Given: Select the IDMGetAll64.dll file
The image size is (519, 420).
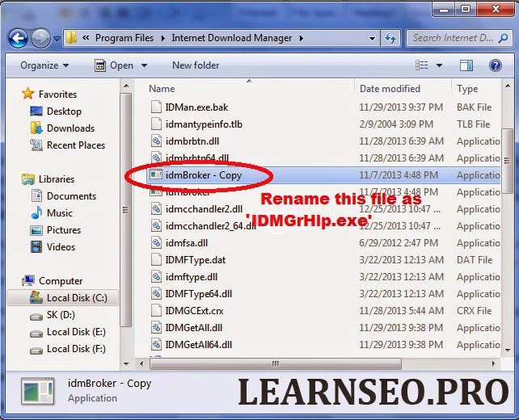Looking at the screenshot, I should 324,345.
